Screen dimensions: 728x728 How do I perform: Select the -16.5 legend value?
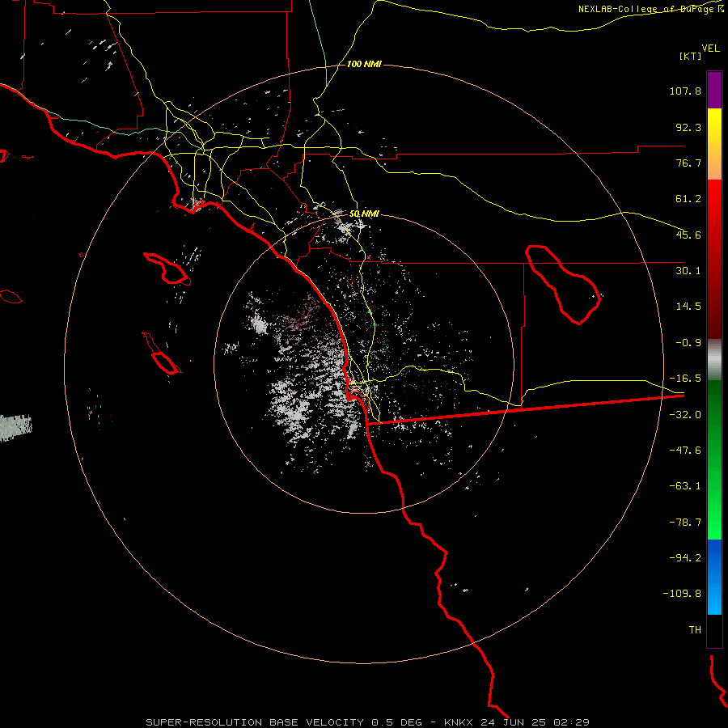coord(685,379)
